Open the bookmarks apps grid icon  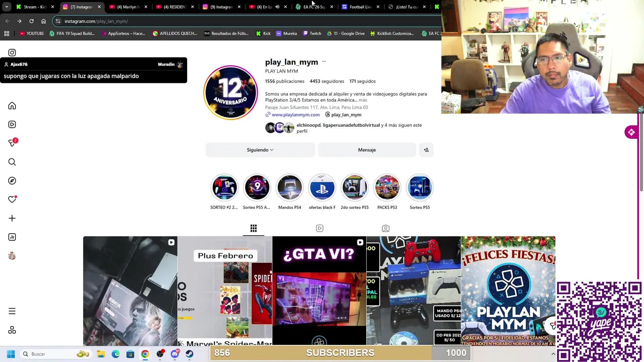7,33
